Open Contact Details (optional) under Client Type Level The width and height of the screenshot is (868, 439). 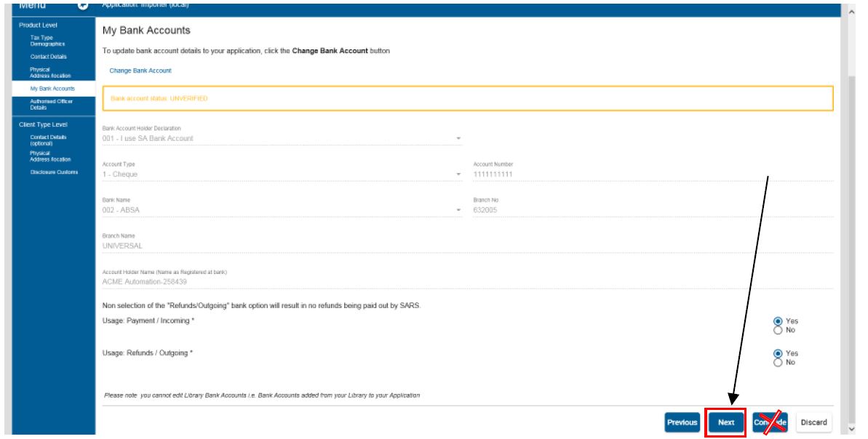click(x=48, y=140)
